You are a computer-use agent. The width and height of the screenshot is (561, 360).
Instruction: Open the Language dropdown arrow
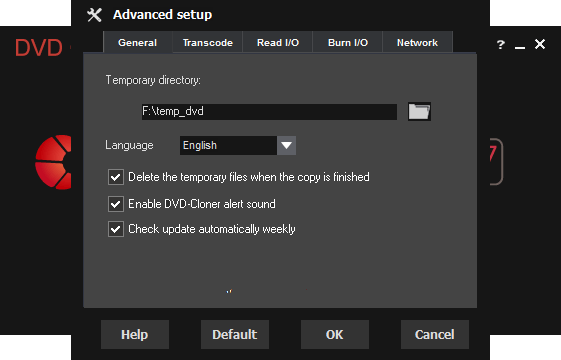pos(286,145)
